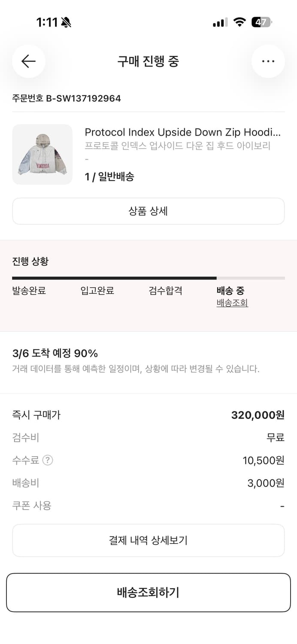The image size is (297, 644).
Task: Tap the hoodie product thumbnail image
Action: (42, 154)
